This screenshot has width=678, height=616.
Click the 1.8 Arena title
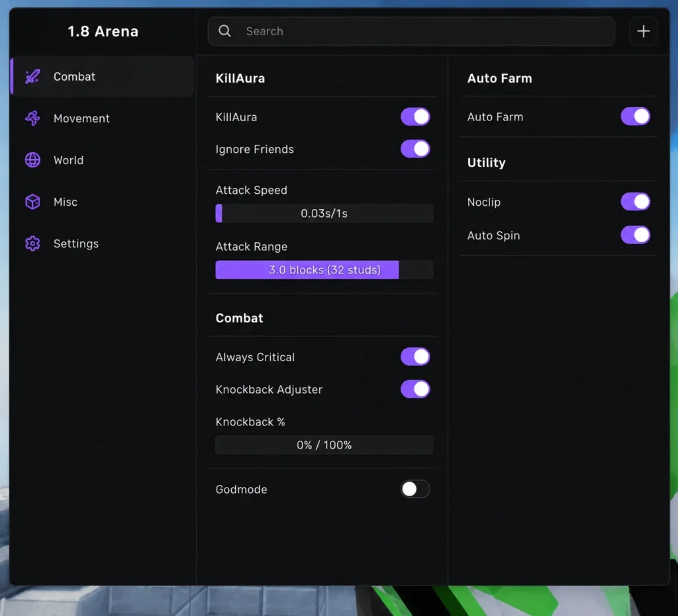pyautogui.click(x=103, y=31)
